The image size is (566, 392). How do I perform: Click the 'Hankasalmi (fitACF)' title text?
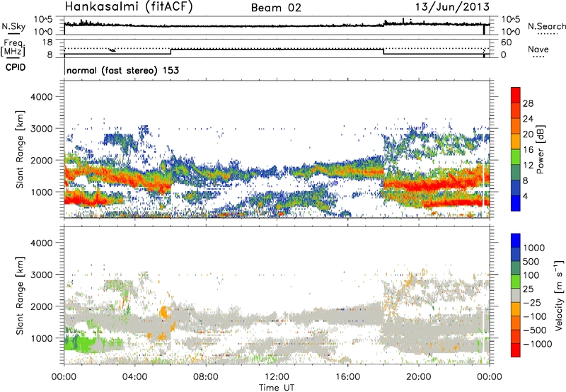click(129, 6)
